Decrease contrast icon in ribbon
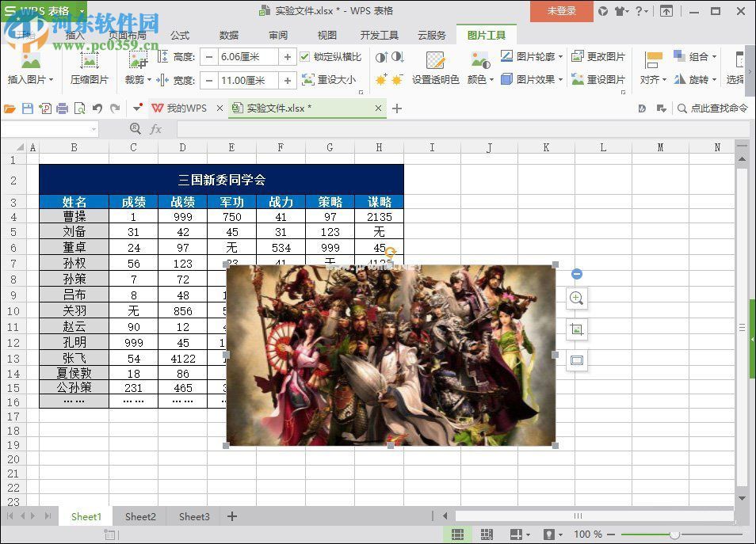Image resolution: width=756 pixels, height=544 pixels. click(x=397, y=57)
